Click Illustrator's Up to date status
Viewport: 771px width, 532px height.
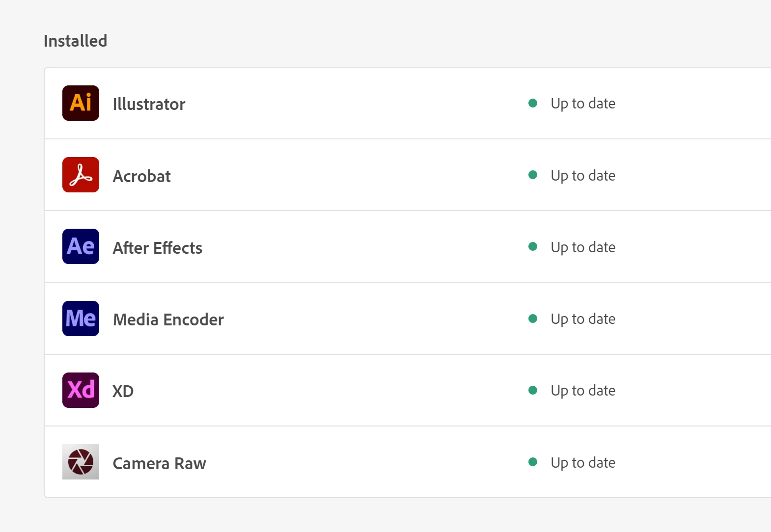pyautogui.click(x=583, y=104)
